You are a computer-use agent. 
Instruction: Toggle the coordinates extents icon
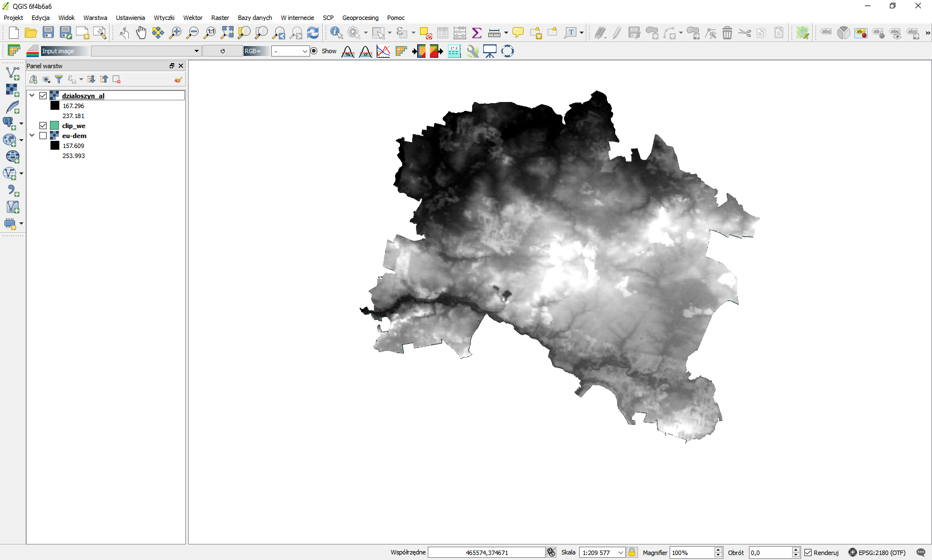pyautogui.click(x=551, y=552)
